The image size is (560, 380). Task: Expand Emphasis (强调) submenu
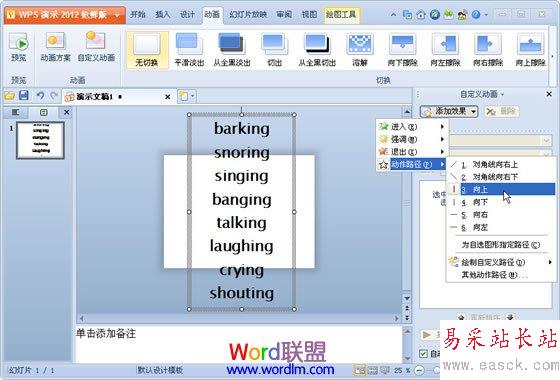[412, 139]
